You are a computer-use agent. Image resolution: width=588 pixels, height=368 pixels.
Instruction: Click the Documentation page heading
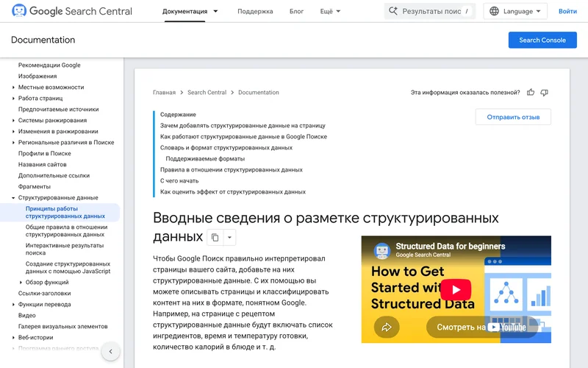43,40
